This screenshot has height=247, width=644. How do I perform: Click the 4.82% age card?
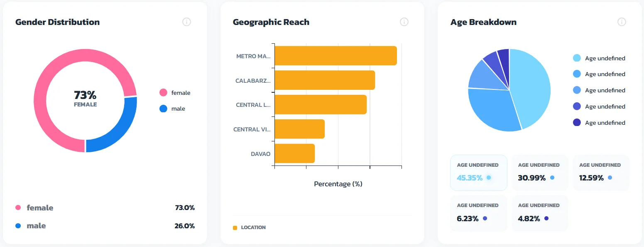(x=539, y=213)
